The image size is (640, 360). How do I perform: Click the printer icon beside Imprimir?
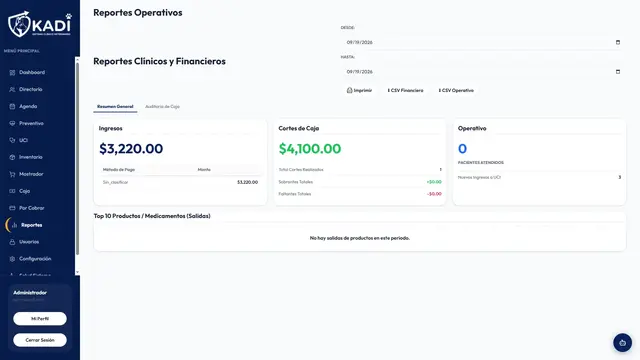[349, 90]
